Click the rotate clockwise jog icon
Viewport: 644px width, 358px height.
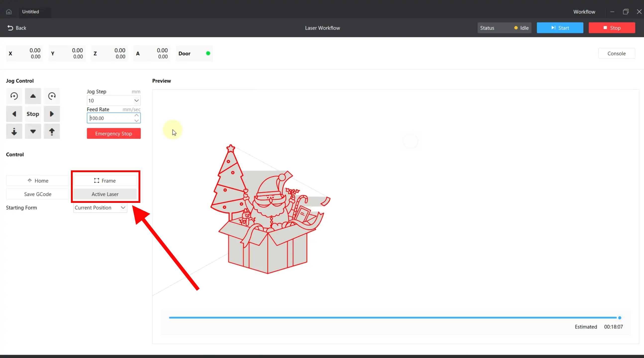point(52,96)
